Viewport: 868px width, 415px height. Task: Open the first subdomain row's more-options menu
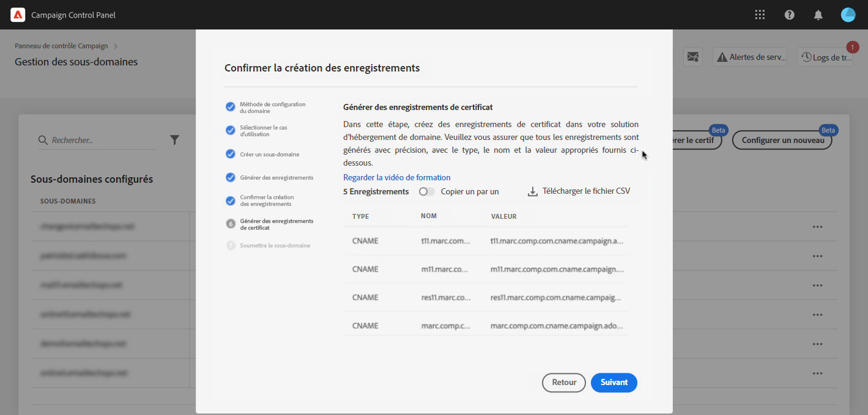[817, 227]
